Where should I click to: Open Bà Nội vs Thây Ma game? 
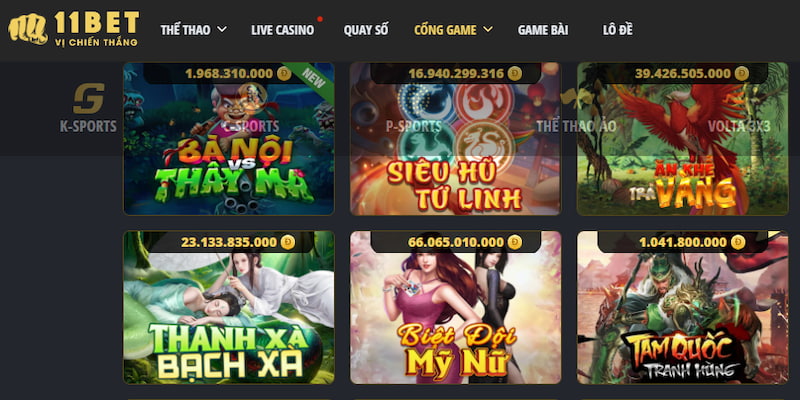point(229,139)
